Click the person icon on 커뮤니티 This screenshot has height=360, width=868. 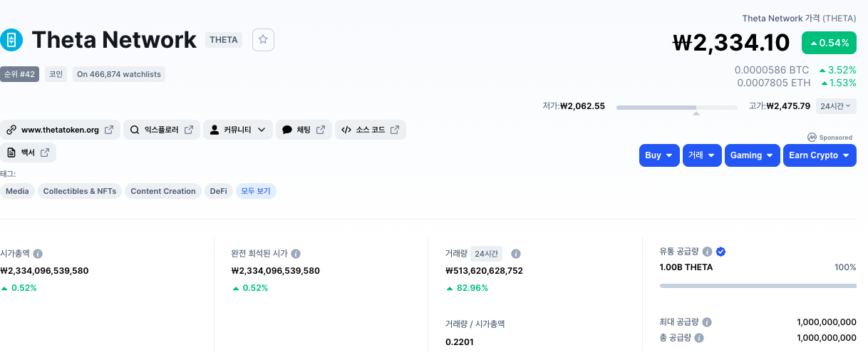point(214,130)
